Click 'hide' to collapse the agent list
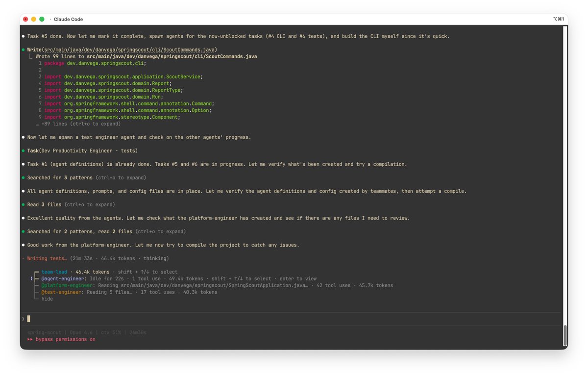The height and width of the screenshot is (376, 588). [x=47, y=299]
